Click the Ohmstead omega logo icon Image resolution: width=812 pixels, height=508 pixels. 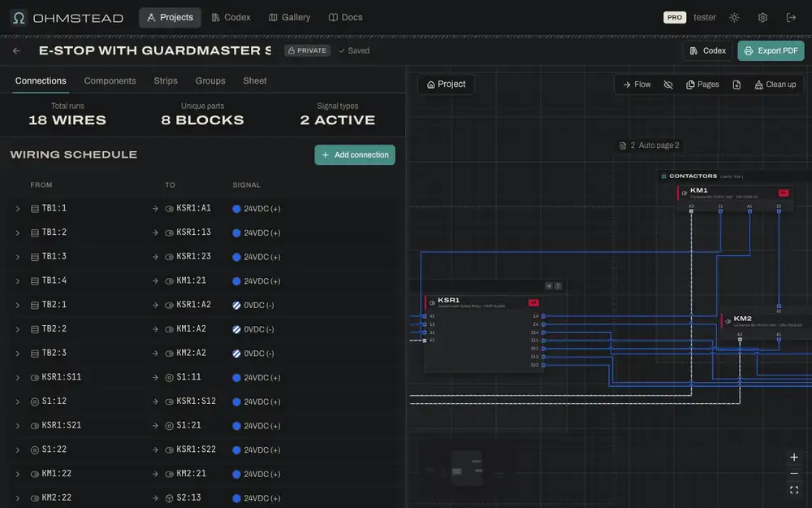[19, 18]
